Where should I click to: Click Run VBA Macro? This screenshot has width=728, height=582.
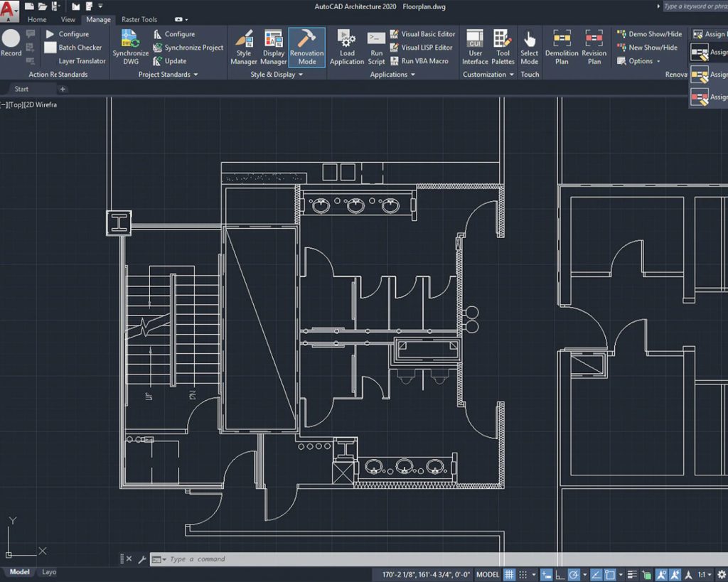point(419,61)
